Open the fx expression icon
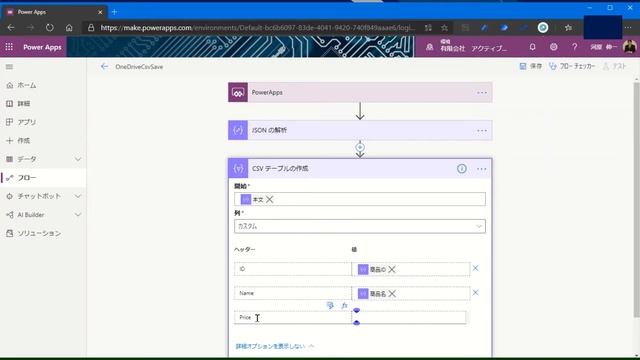 pyautogui.click(x=344, y=305)
